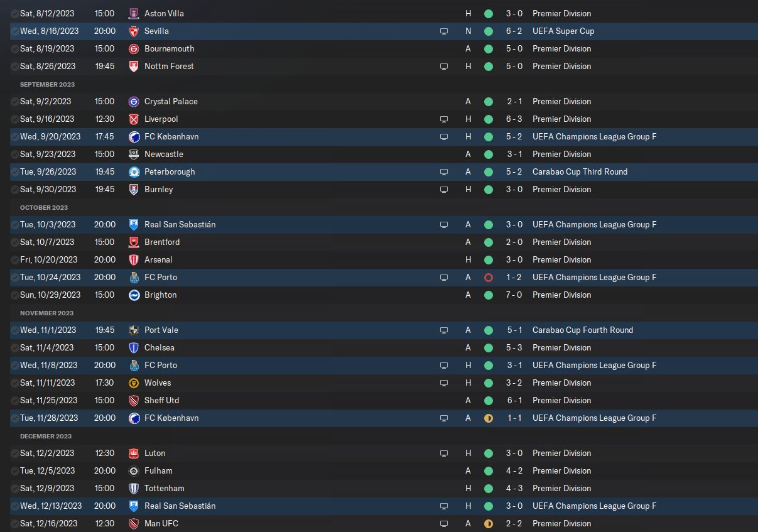This screenshot has height=532, width=758.
Task: Click the FC Porto badge on 10/24/2023
Action: 133,277
